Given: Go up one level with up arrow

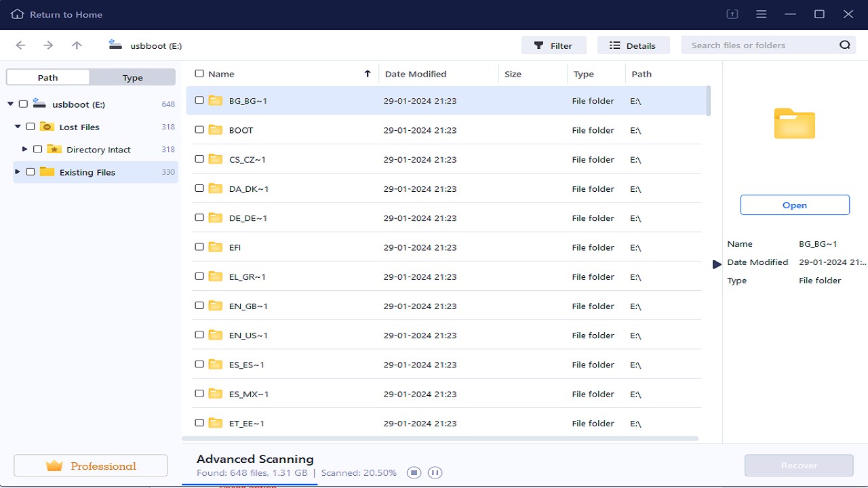Looking at the screenshot, I should pos(77,45).
